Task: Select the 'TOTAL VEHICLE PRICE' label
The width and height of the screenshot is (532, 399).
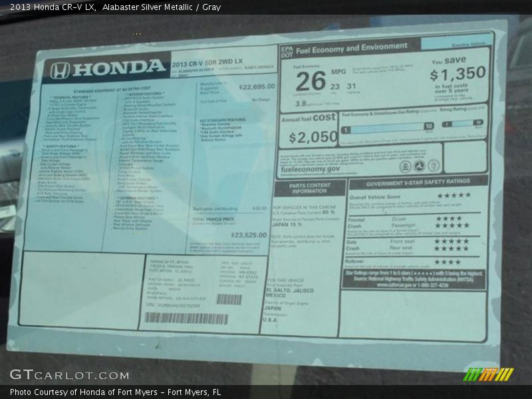Action: click(213, 219)
